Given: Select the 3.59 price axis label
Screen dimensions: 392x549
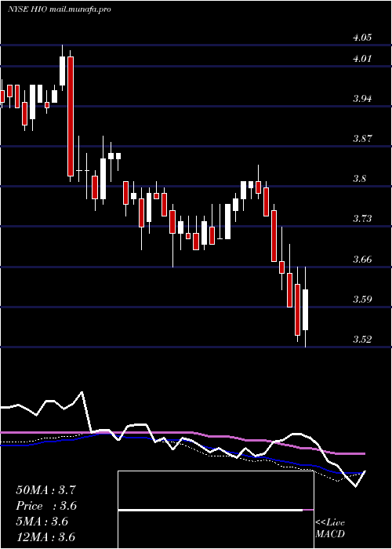Looking at the screenshot, I should [362, 299].
